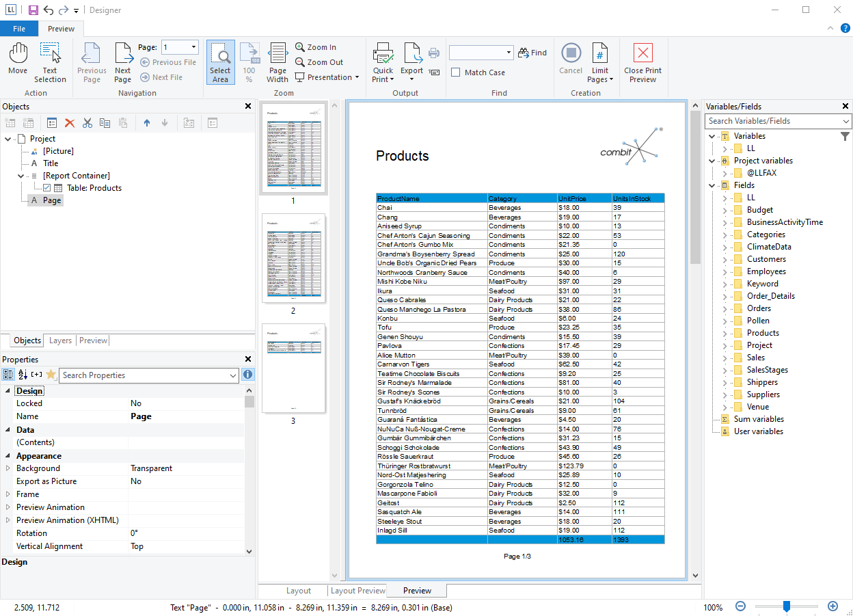Expand the Products field folder
Screen dimensions: 853x616
[725, 333]
